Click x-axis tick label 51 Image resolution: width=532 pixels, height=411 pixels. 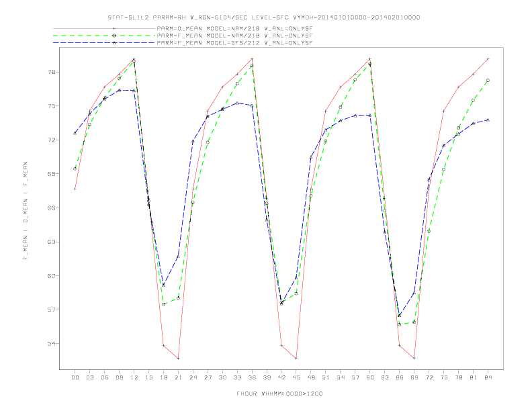click(326, 377)
